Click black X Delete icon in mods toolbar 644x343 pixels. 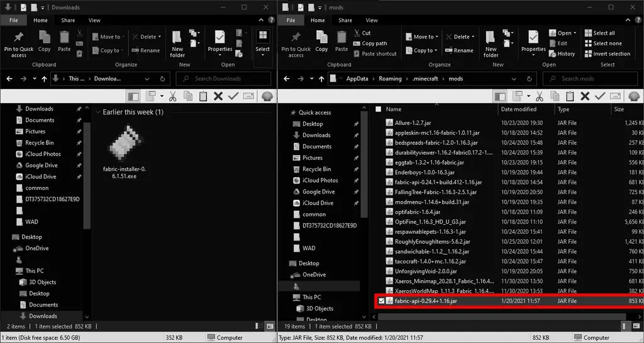click(x=586, y=96)
